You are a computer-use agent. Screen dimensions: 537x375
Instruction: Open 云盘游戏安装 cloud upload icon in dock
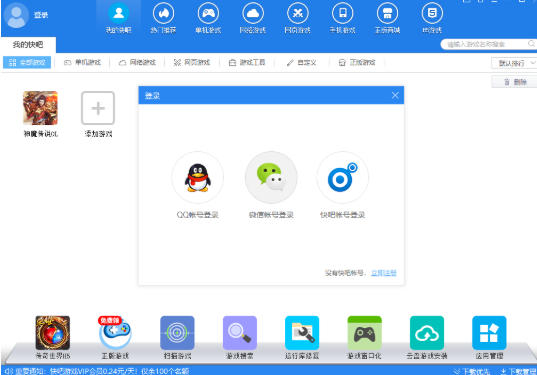pos(427,333)
